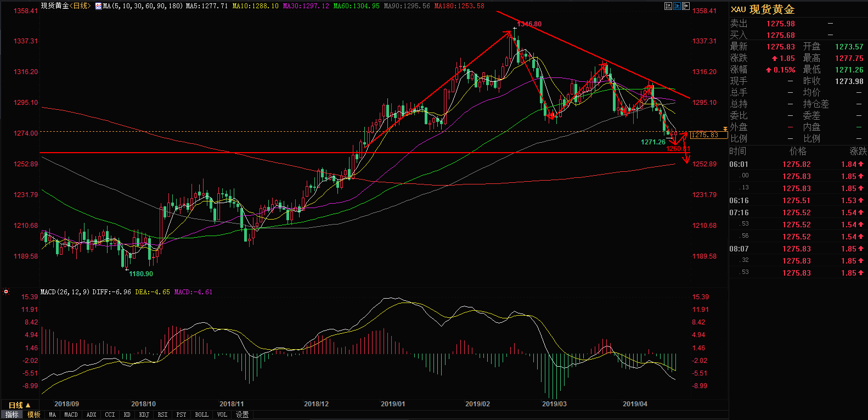Screen dimensions: 868x420
Task: Click the 1180.90 low price label
Action: tap(141, 273)
